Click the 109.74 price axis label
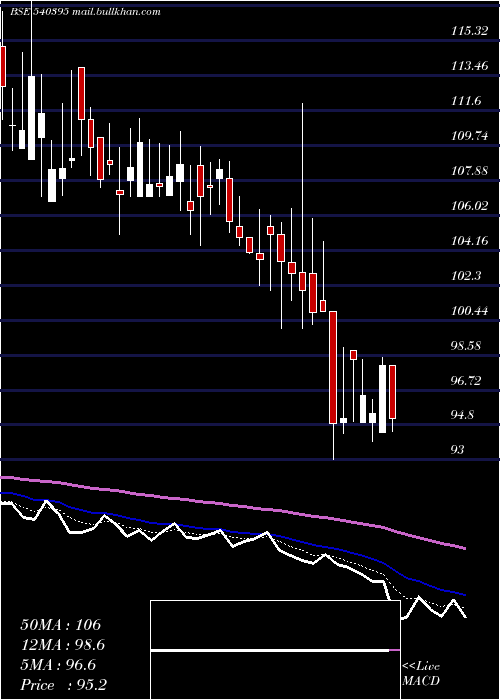500x700 pixels. pos(470,136)
